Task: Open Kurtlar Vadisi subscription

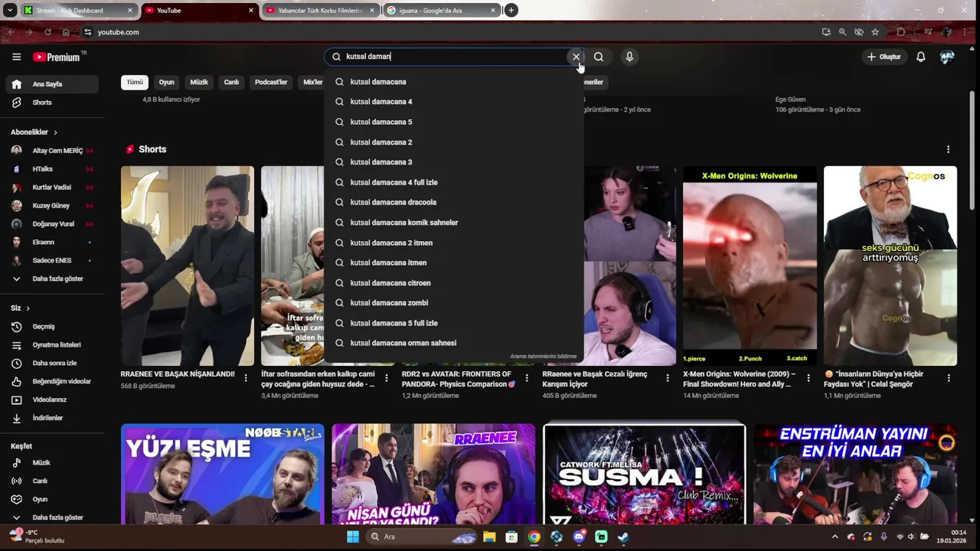Action: 52,187
